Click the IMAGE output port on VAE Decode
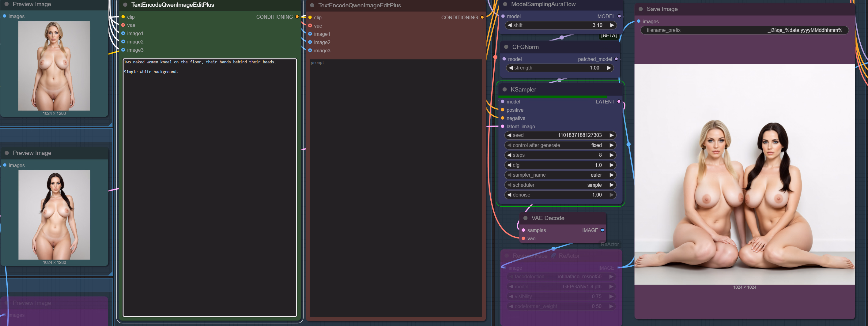This screenshot has height=326, width=868. pyautogui.click(x=602, y=230)
